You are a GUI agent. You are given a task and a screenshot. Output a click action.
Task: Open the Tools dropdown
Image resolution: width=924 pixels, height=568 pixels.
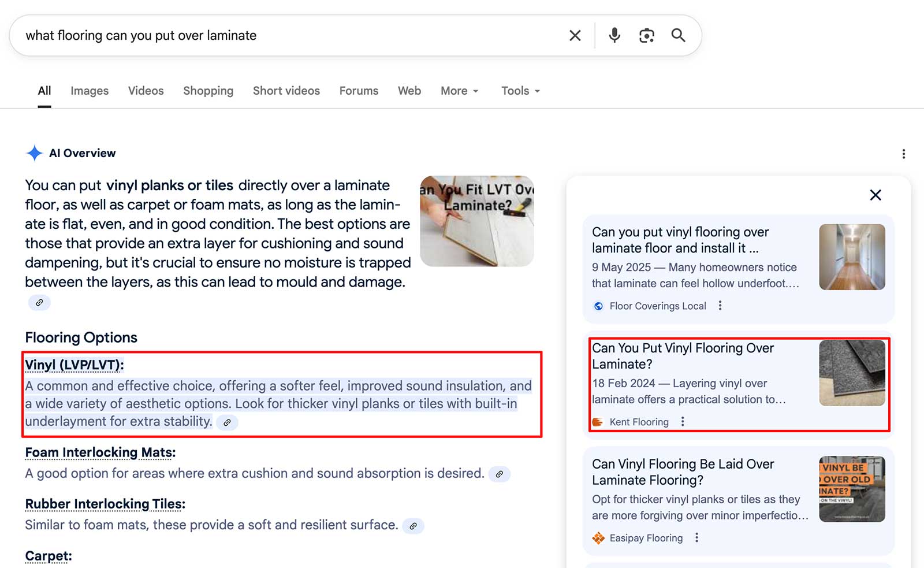click(520, 91)
